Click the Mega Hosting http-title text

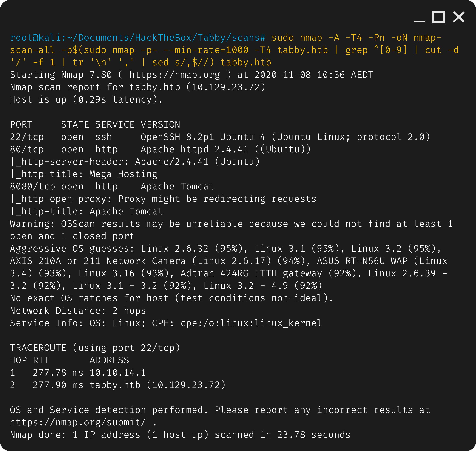tap(123, 174)
